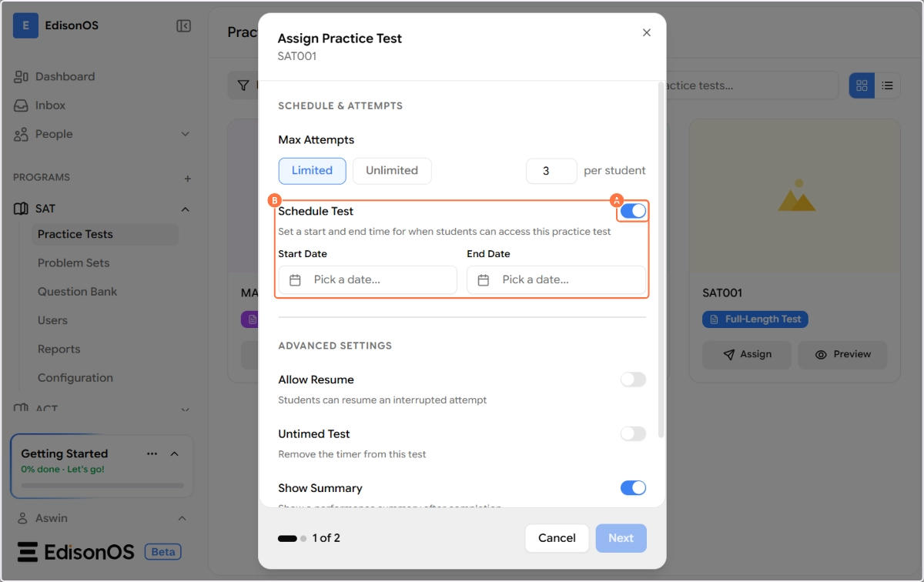Collapse the sidebar using panel icon

click(183, 26)
